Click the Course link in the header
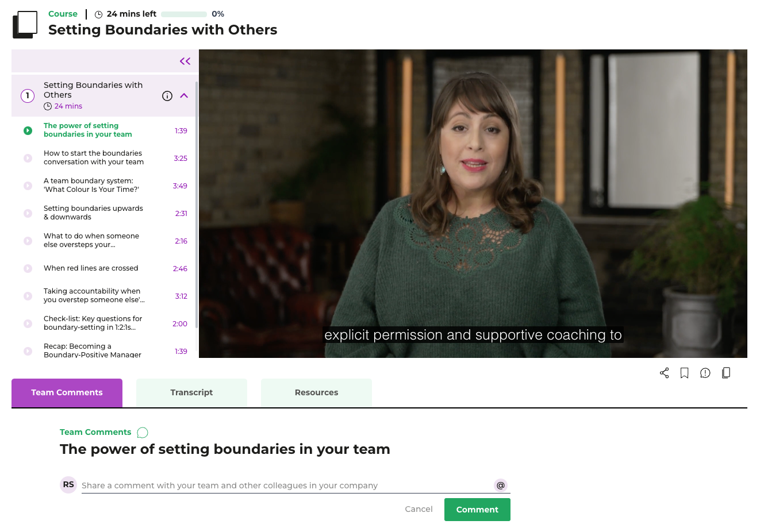The width and height of the screenshot is (760, 532). 63,14
